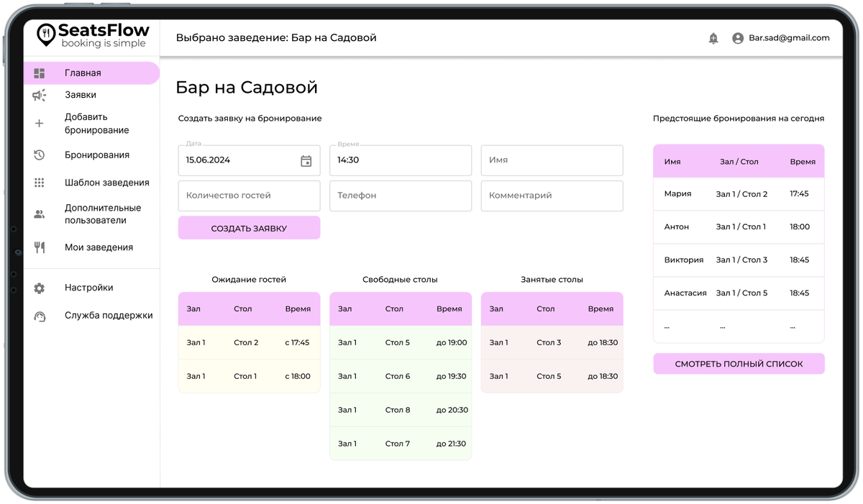Click the plus icon for Добавить бронирование
Viewport: 863px width, 504px height.
(40, 124)
